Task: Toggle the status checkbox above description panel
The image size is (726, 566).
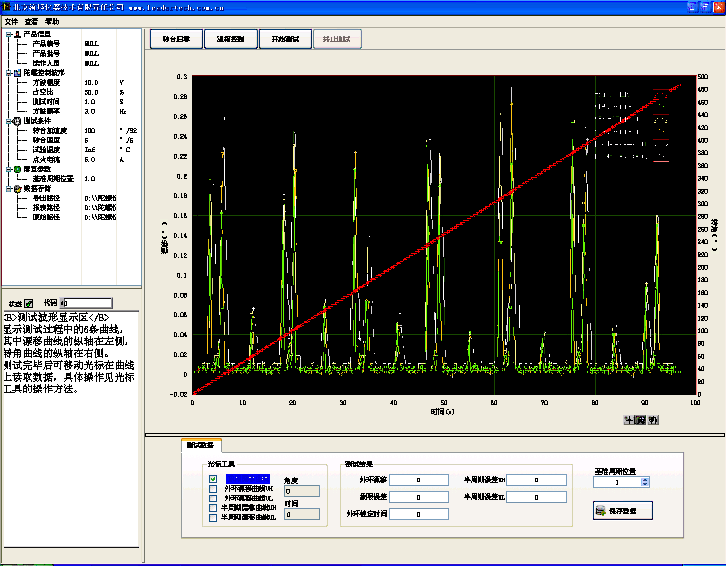Action: tap(28, 303)
